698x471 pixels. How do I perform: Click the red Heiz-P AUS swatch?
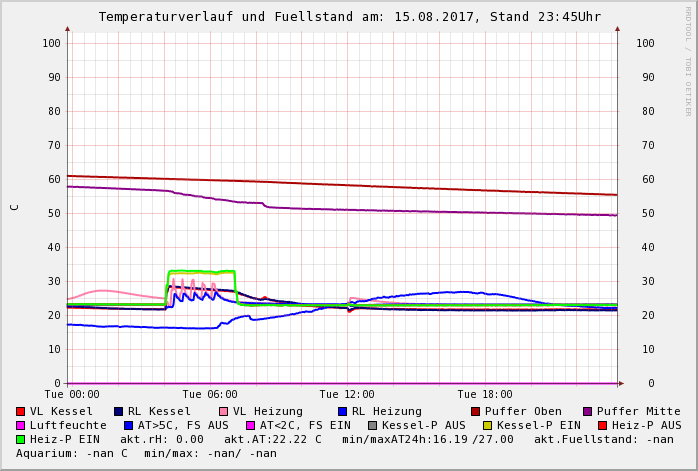click(601, 425)
